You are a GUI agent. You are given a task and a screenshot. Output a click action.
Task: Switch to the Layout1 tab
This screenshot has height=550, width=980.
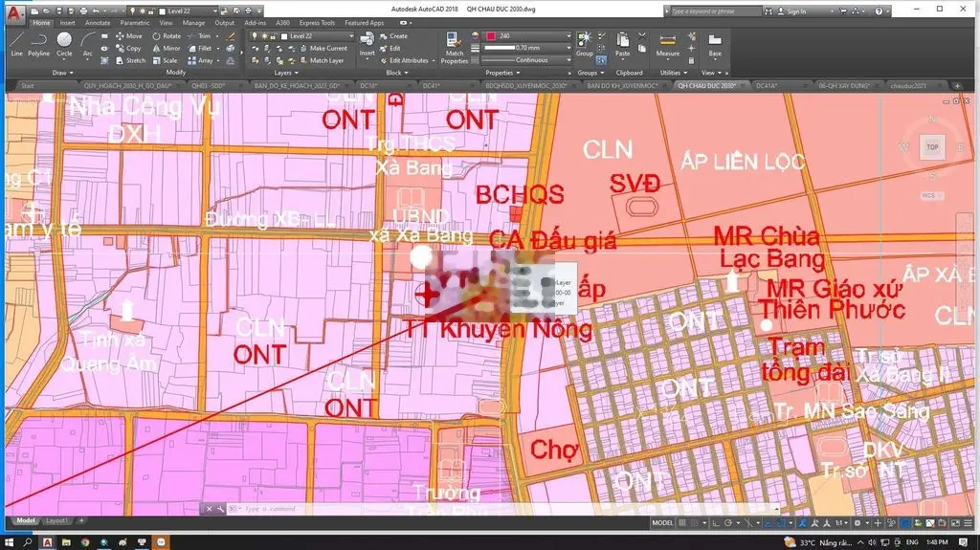(56, 520)
